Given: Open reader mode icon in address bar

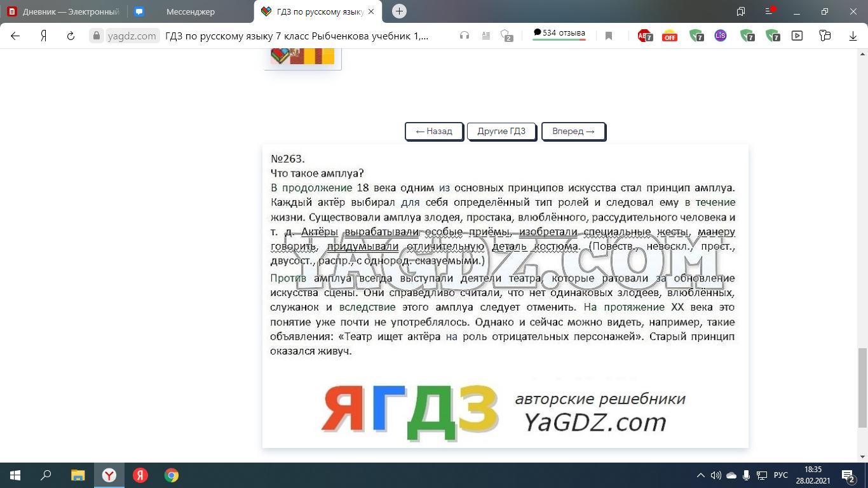Looking at the screenshot, I should (485, 36).
